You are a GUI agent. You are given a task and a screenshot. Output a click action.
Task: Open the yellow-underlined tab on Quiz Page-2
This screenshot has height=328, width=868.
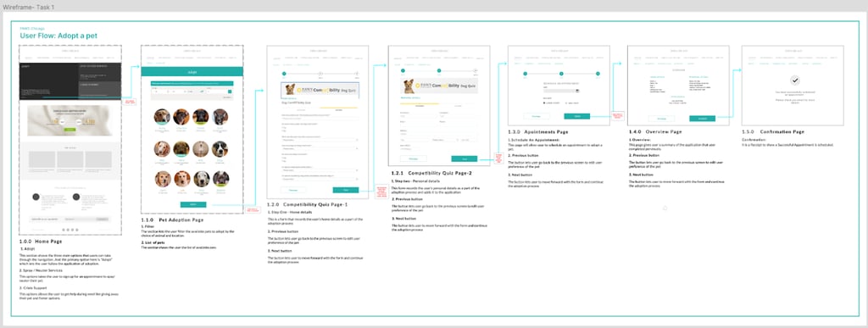419,105
